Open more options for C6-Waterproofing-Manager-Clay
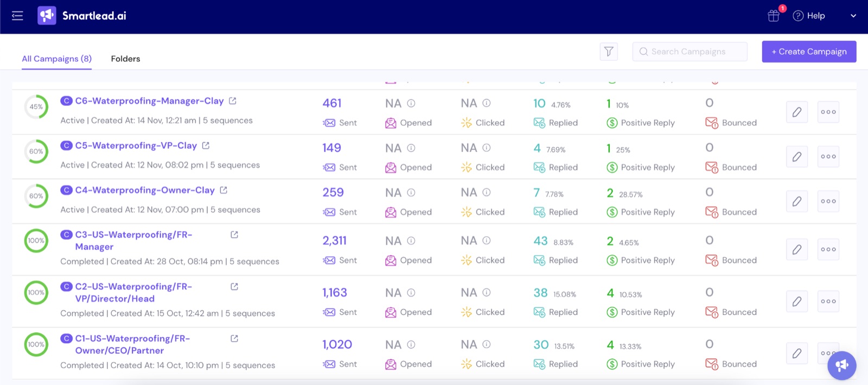Image resolution: width=868 pixels, height=385 pixels. (828, 112)
